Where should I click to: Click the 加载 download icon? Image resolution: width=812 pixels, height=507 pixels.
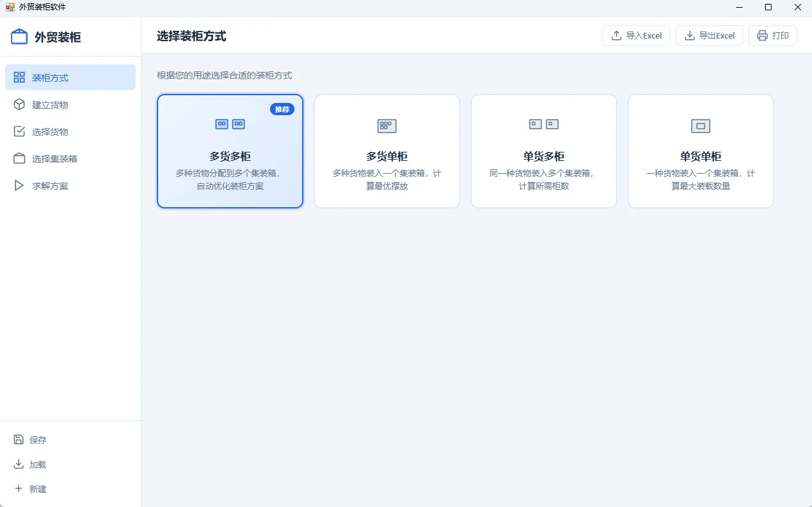click(19, 464)
